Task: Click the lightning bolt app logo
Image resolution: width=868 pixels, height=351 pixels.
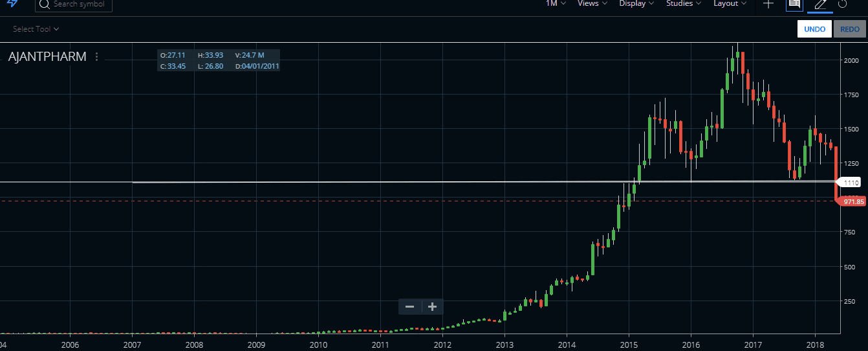Action: tap(12, 3)
